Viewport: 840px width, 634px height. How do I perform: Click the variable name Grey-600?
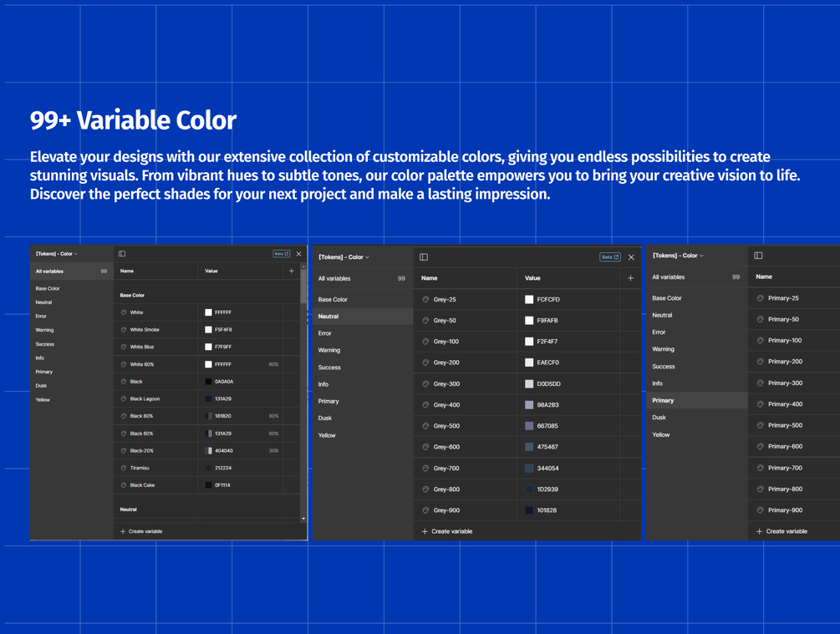pyautogui.click(x=447, y=447)
